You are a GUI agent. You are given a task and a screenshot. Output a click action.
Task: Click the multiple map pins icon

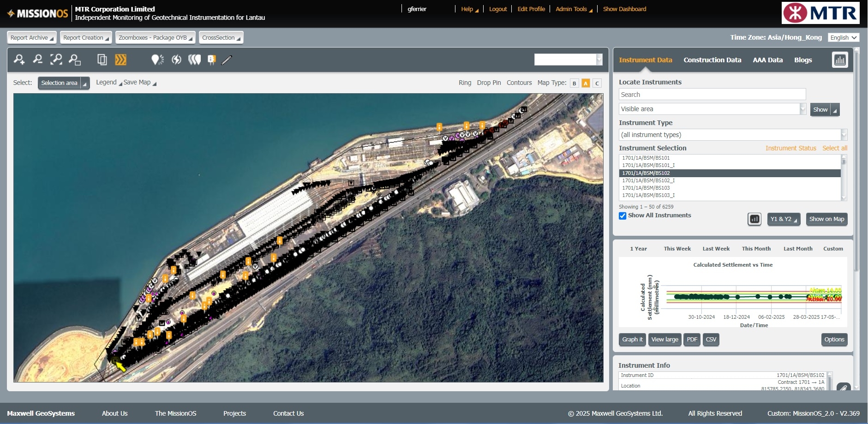click(x=194, y=60)
